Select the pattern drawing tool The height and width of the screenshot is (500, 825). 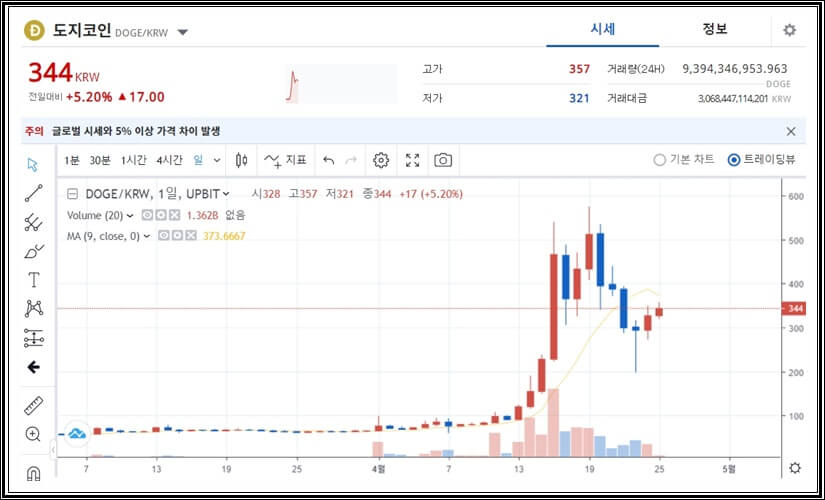34,308
